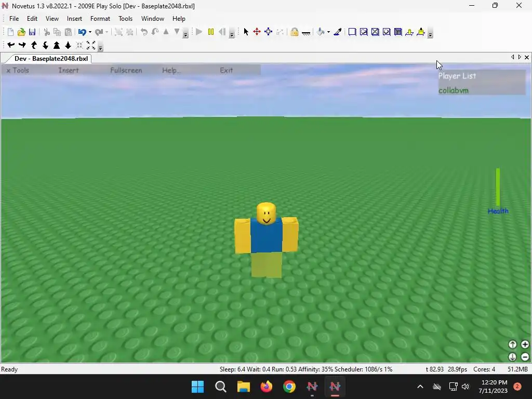This screenshot has width=532, height=399.
Task: Click the in-game Exit button
Action: pos(227,70)
